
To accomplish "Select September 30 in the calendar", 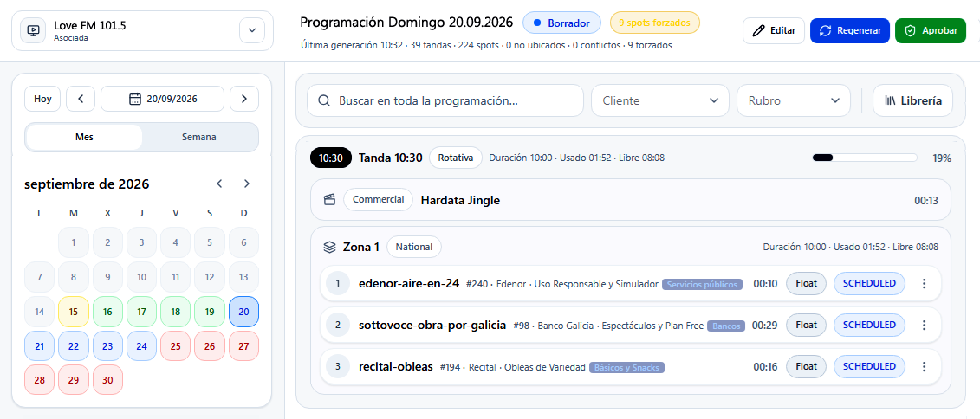I will [x=107, y=380].
